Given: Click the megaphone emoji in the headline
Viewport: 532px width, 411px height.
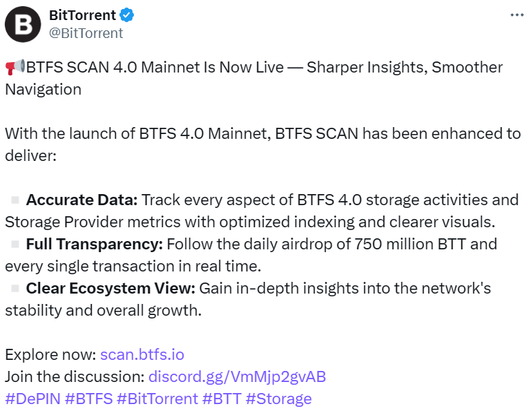Looking at the screenshot, I should click(14, 67).
